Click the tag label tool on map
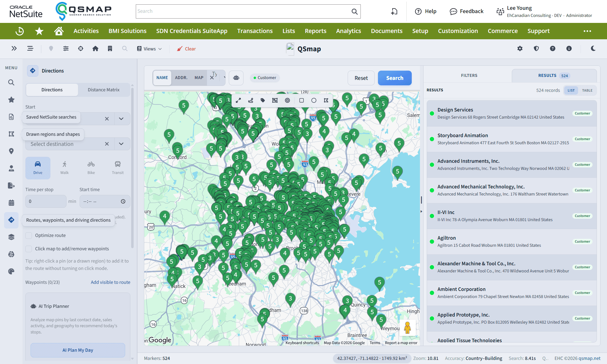 click(x=263, y=101)
